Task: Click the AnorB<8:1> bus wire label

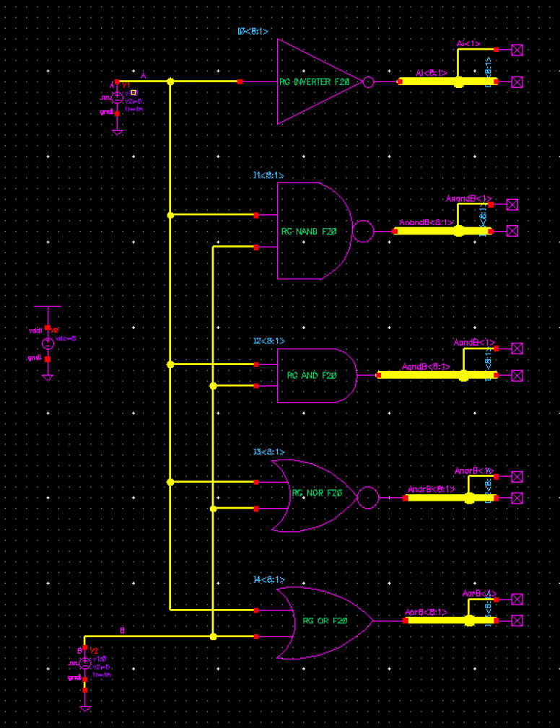Action: pos(432,489)
